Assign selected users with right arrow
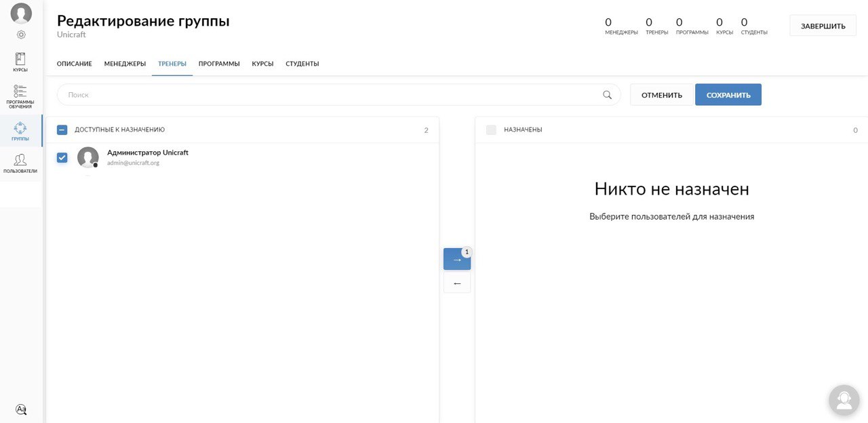This screenshot has height=423, width=868. pyautogui.click(x=456, y=260)
